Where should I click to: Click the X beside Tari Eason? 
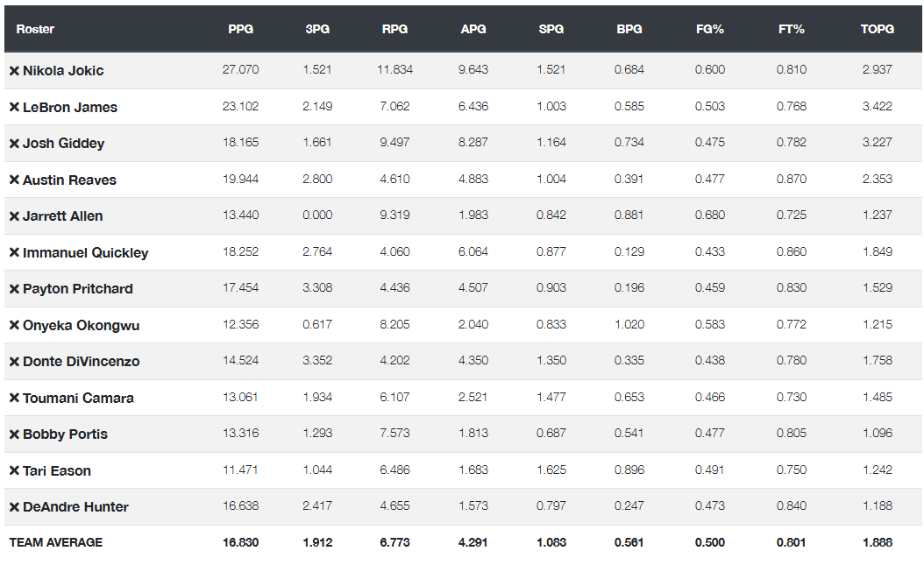[x=14, y=471]
